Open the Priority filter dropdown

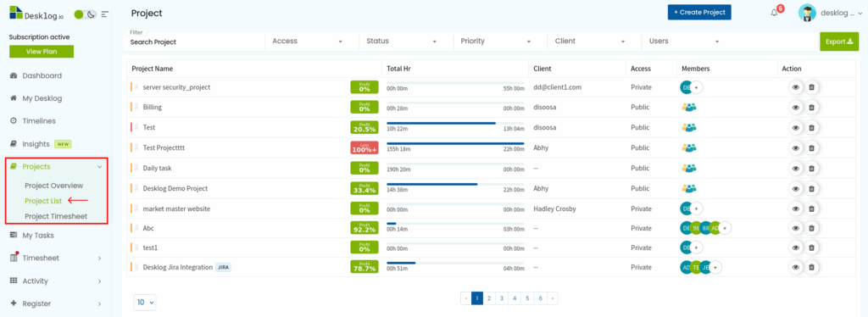[x=495, y=41]
